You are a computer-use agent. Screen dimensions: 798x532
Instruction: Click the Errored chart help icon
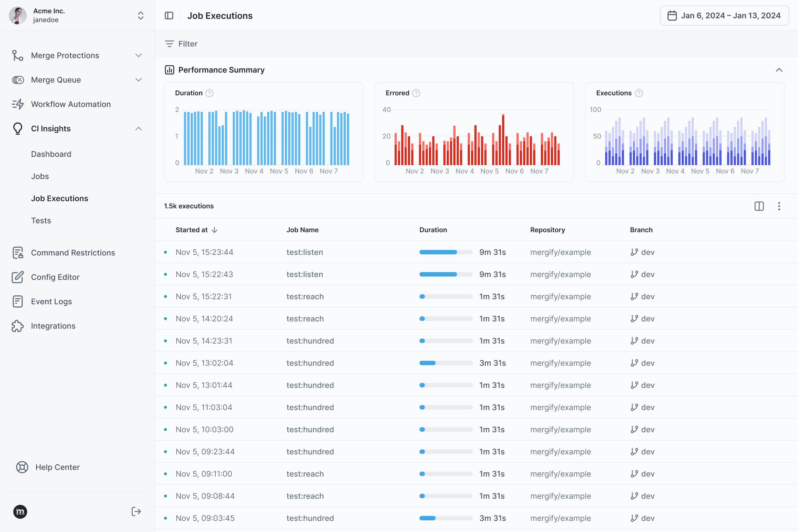tap(416, 93)
